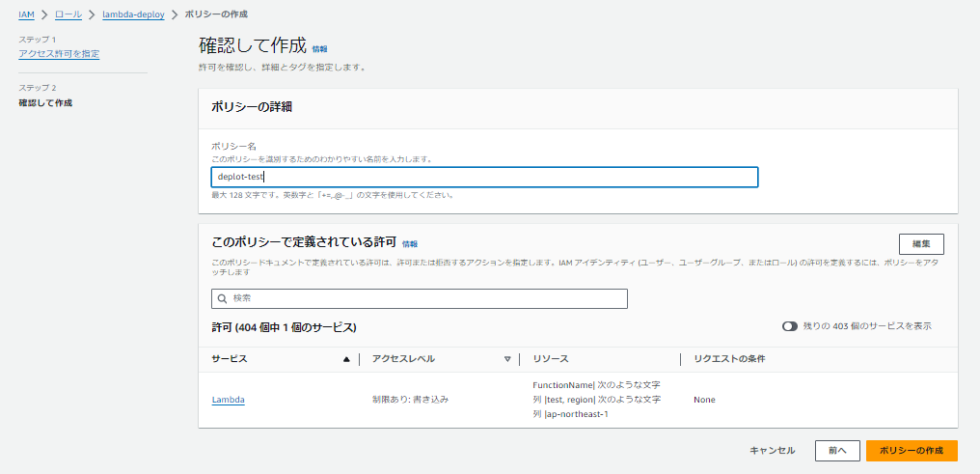Viewport: 980px width, 474px height.
Task: Sort by アクセスレベル column arrow
Action: click(x=507, y=359)
